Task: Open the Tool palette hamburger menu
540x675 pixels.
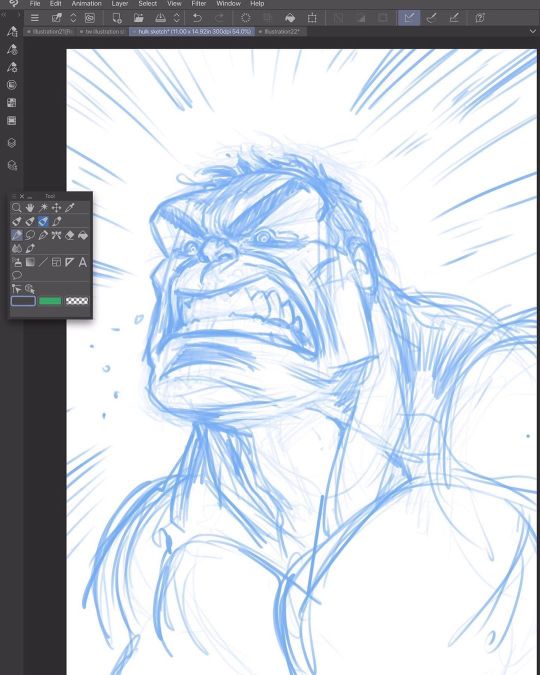Action: pyautogui.click(x=13, y=196)
